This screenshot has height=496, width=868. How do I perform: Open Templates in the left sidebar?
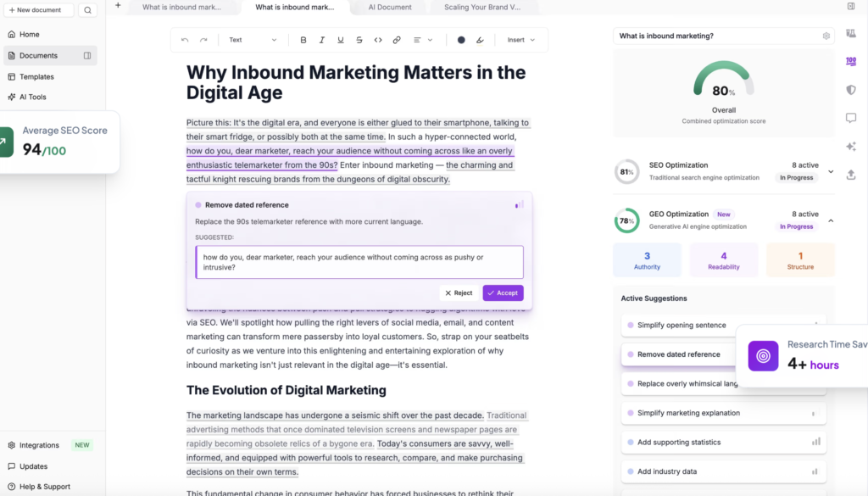pos(36,76)
